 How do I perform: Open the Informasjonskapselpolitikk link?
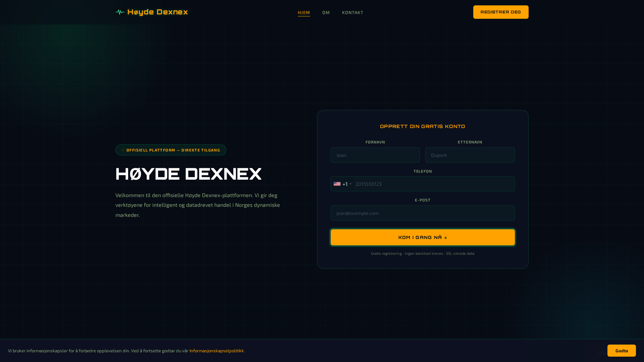point(217,351)
